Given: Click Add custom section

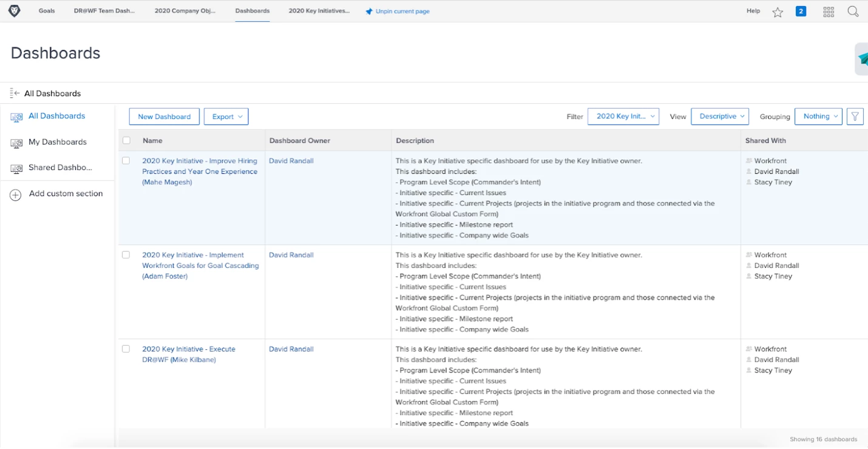Looking at the screenshot, I should [x=66, y=194].
